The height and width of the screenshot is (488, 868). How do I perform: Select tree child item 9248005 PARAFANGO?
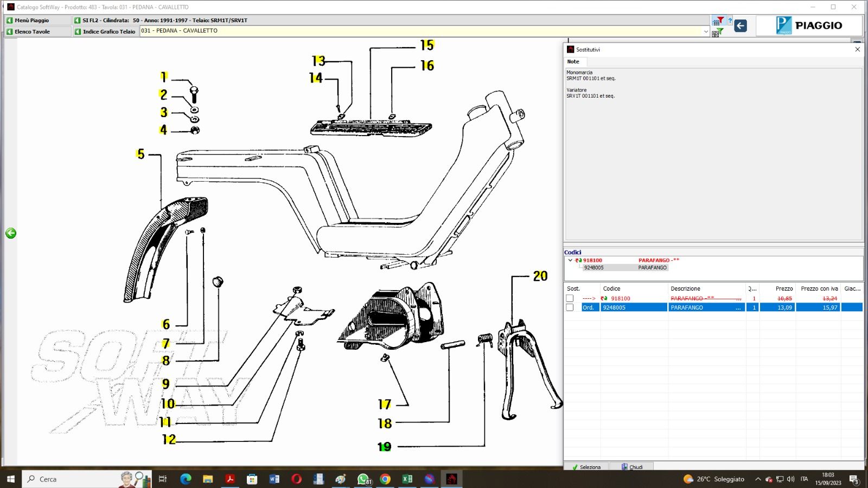(x=594, y=267)
